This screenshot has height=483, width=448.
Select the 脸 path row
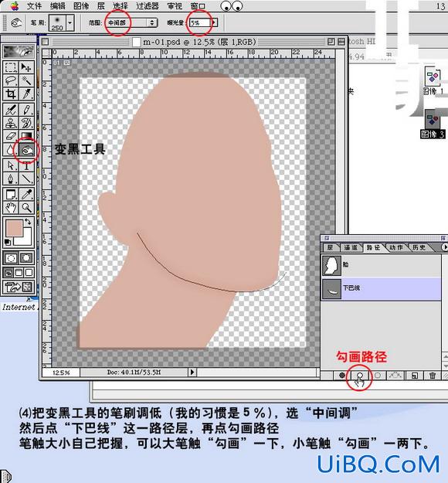pos(381,266)
